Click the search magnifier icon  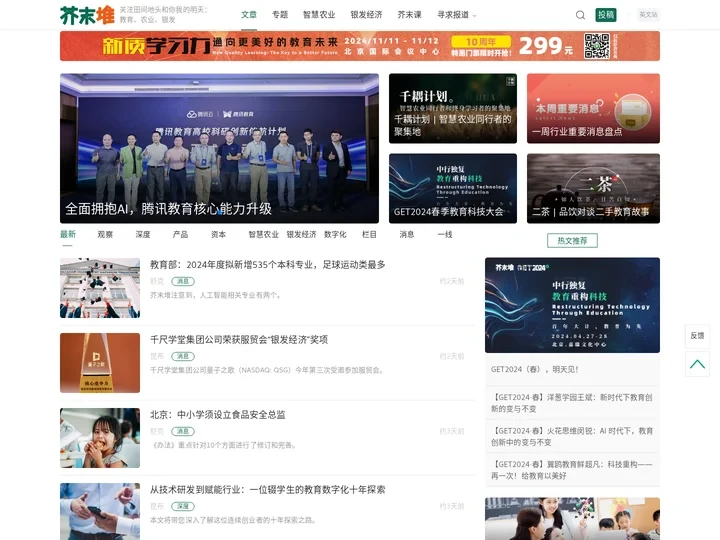580,15
